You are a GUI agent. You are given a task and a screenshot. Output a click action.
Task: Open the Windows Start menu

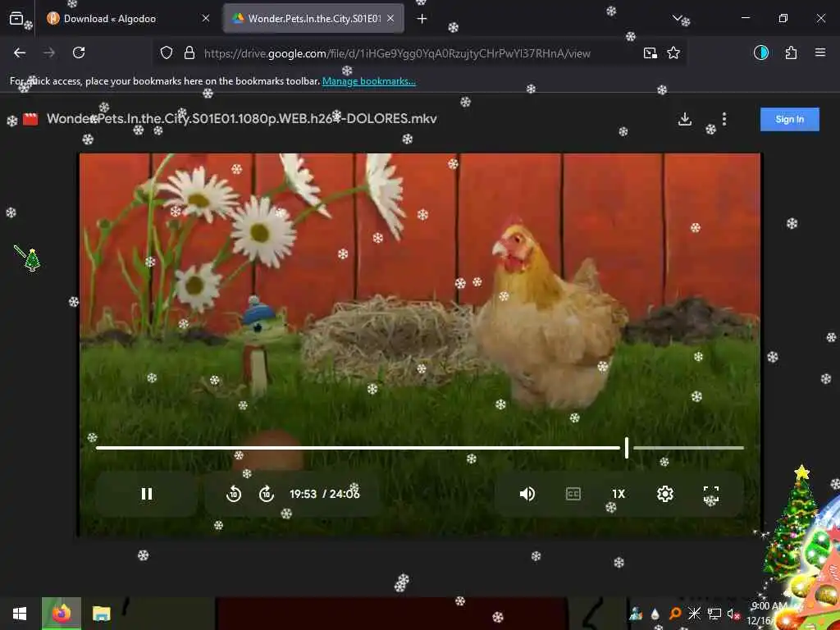point(20,614)
